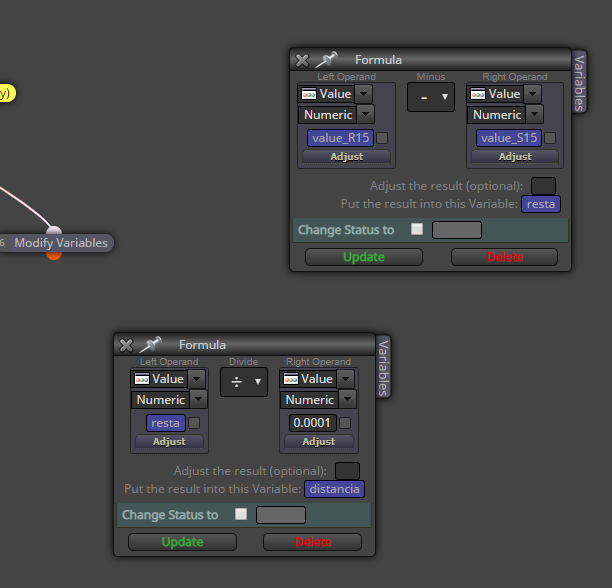Viewport: 612px width, 588px height.
Task: Click orange connector below Modify Variables node
Action: (54, 256)
